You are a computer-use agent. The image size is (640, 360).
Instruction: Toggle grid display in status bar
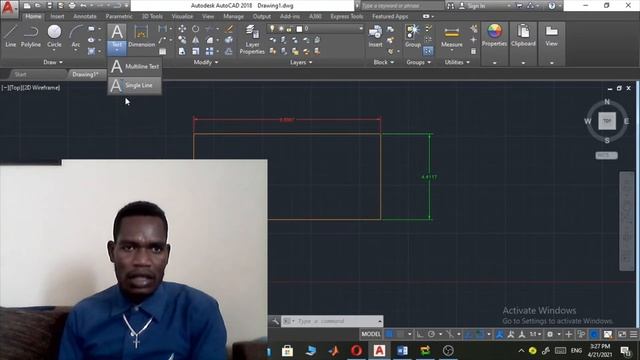[x=389, y=334]
